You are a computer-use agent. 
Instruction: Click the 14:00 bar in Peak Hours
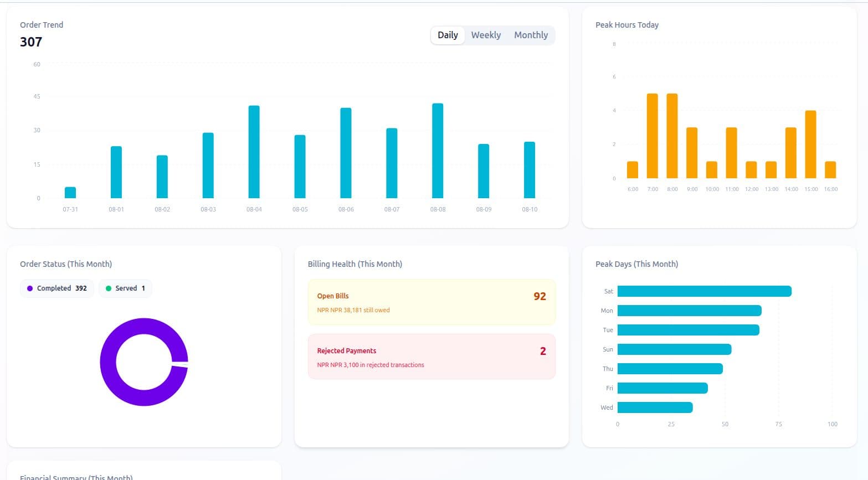click(791, 153)
